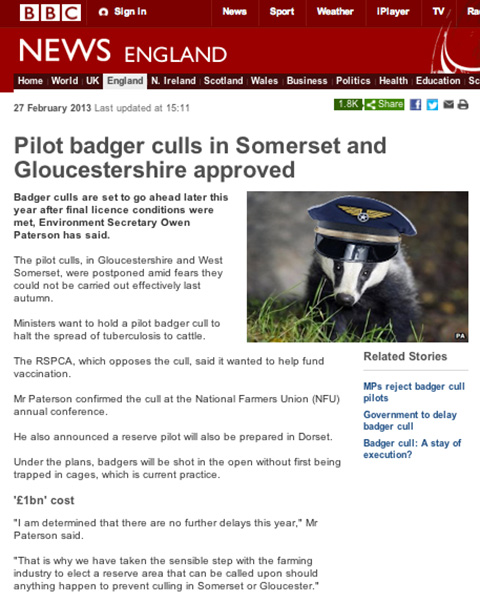Viewport: 480px width, 603px height.
Task: Share article on Twitter icon
Action: 432,104
